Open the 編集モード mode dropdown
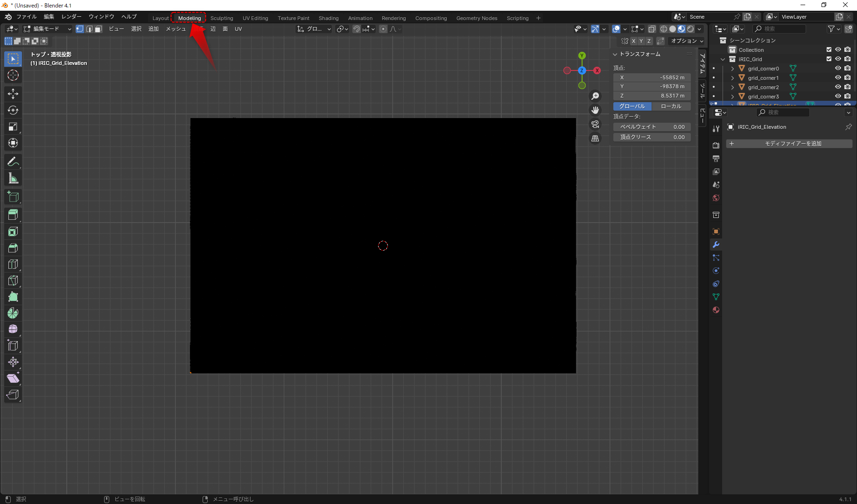The height and width of the screenshot is (504, 857). click(48, 29)
